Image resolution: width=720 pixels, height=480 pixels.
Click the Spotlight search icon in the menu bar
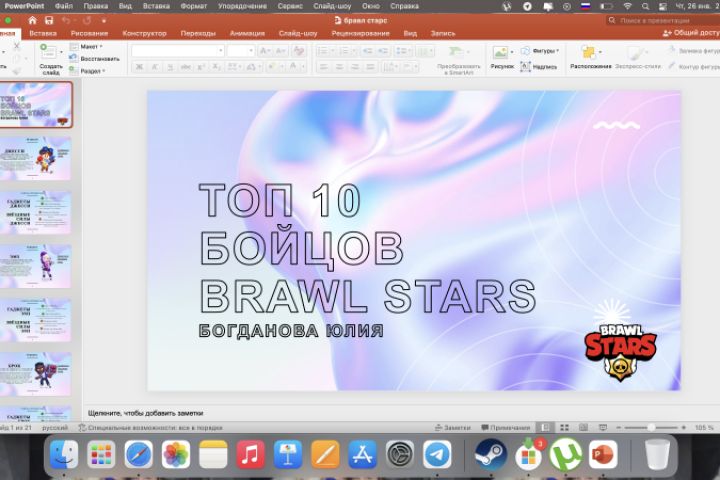click(645, 6)
